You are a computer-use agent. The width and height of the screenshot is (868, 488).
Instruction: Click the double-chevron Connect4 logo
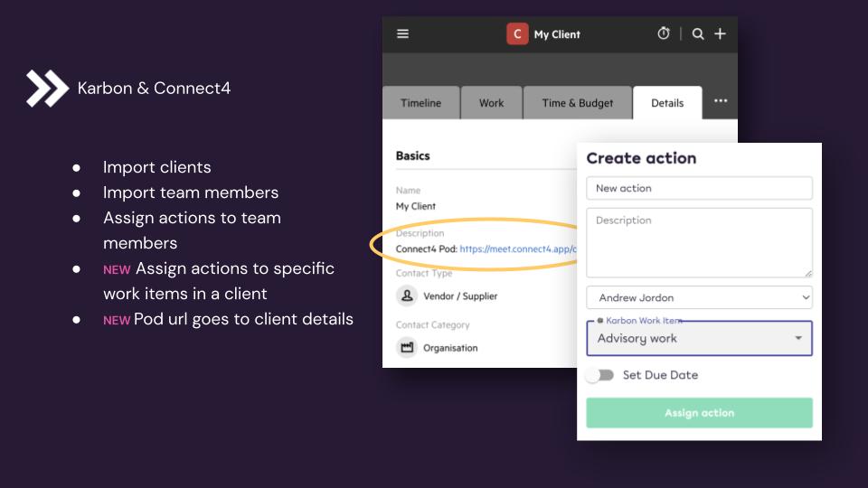tap(47, 88)
